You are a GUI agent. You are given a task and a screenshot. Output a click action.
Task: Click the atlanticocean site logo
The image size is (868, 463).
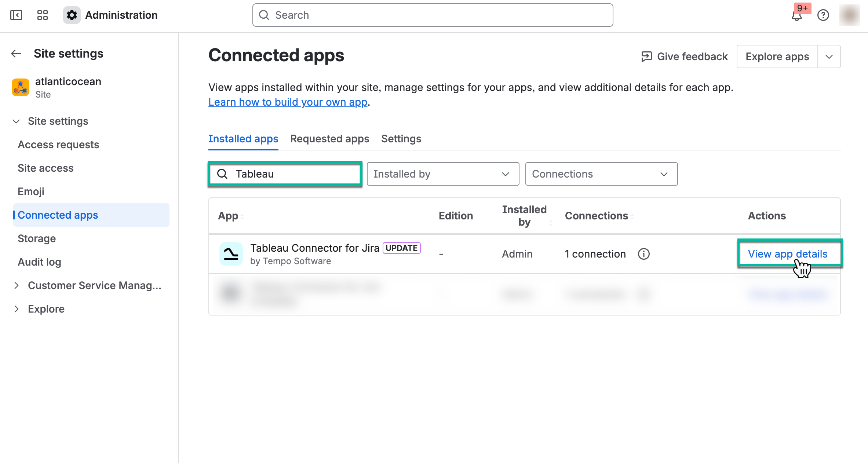[x=21, y=87]
